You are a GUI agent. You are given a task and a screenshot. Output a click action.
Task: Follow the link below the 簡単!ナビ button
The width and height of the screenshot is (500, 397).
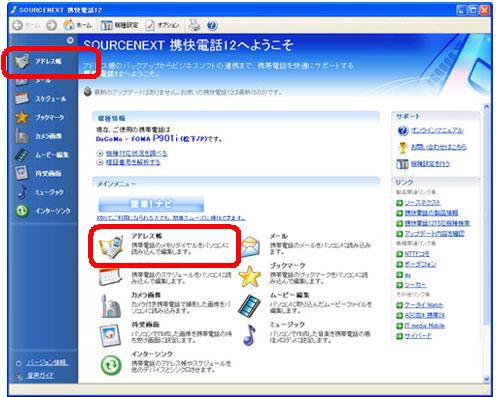pyautogui.click(x=171, y=218)
